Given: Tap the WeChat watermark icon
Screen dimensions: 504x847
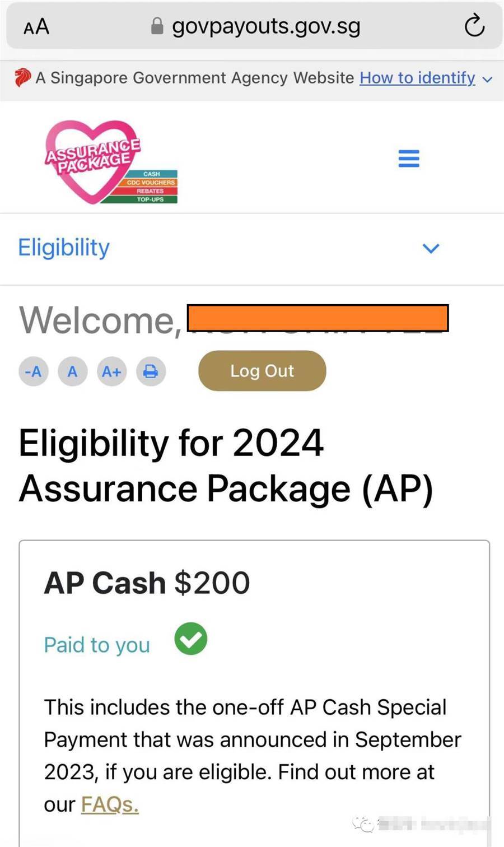Looking at the screenshot, I should pyautogui.click(x=363, y=824).
